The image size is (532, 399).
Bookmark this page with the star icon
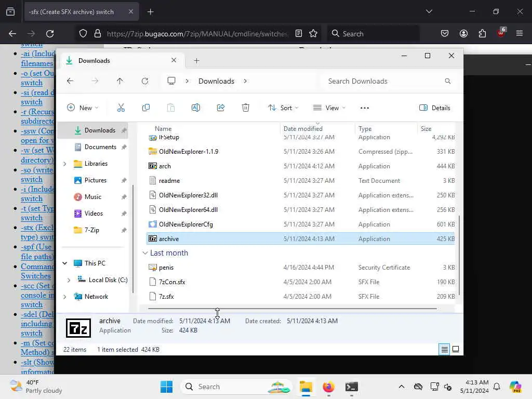(x=313, y=34)
